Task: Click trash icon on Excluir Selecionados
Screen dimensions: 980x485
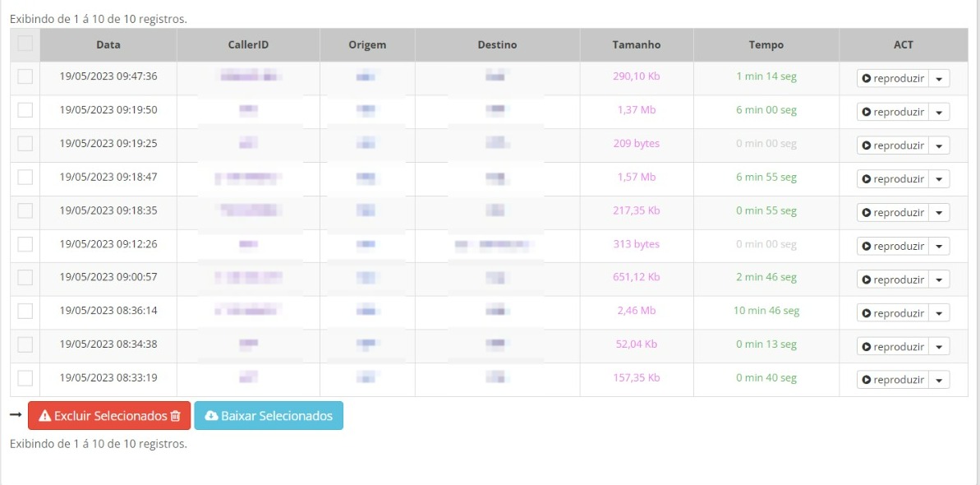Action: click(x=175, y=416)
